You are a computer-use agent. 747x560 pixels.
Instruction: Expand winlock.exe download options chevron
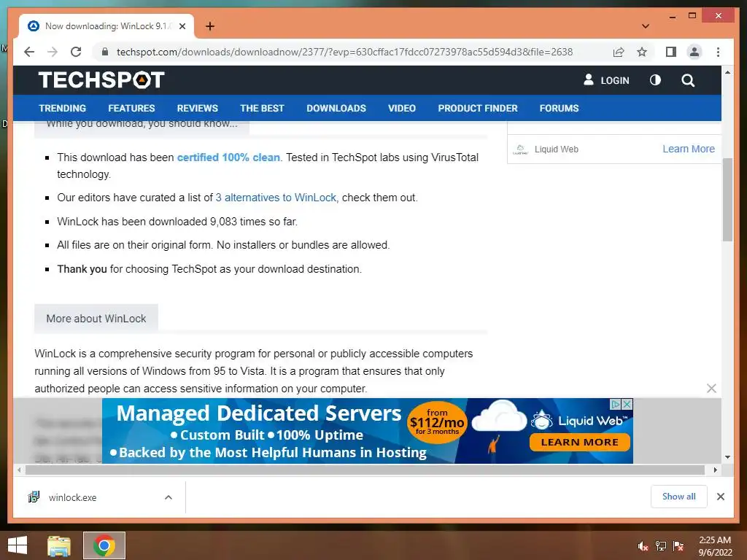tap(169, 497)
